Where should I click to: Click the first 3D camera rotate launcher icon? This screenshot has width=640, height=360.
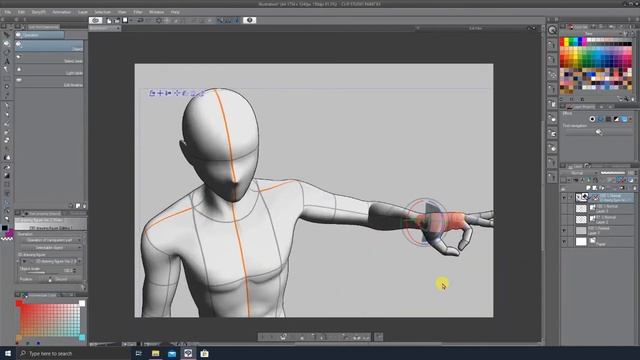152,93
